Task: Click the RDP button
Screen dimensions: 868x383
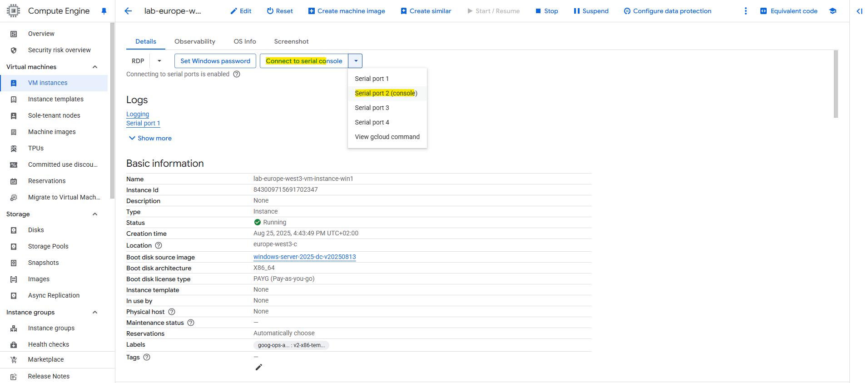Action: click(x=138, y=61)
